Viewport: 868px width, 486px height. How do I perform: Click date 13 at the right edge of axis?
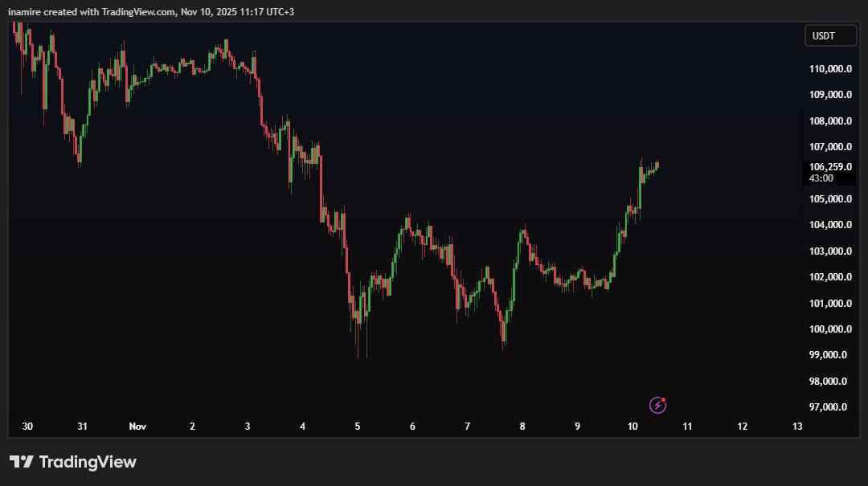[796, 426]
